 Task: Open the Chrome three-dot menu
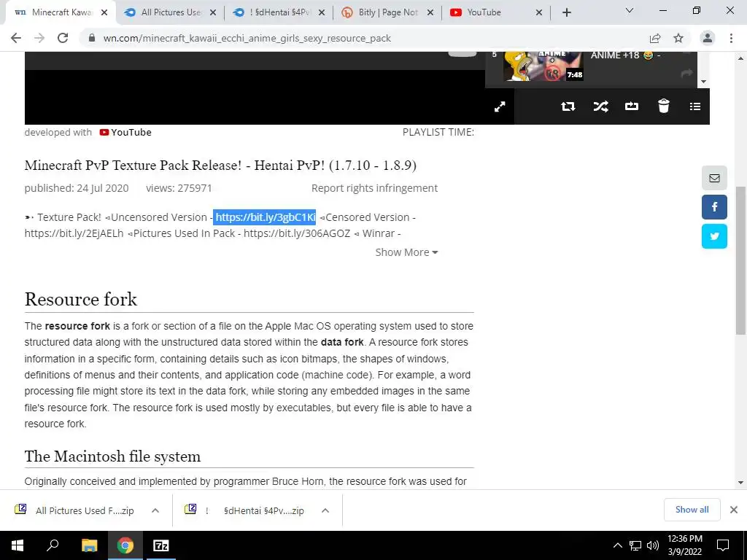click(731, 38)
